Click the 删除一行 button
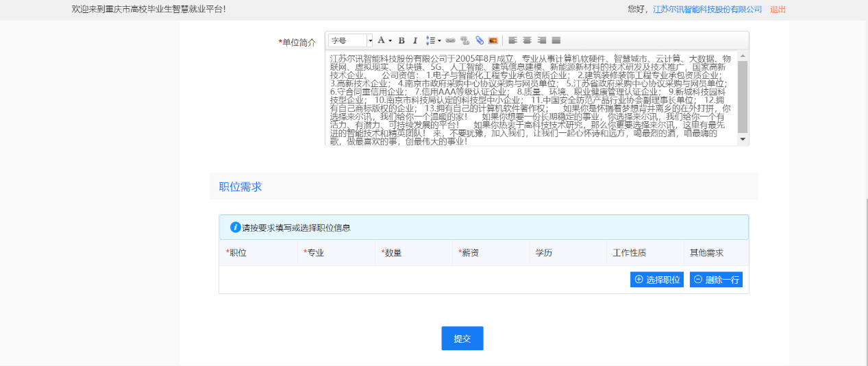This screenshot has width=868, height=366. (716, 280)
